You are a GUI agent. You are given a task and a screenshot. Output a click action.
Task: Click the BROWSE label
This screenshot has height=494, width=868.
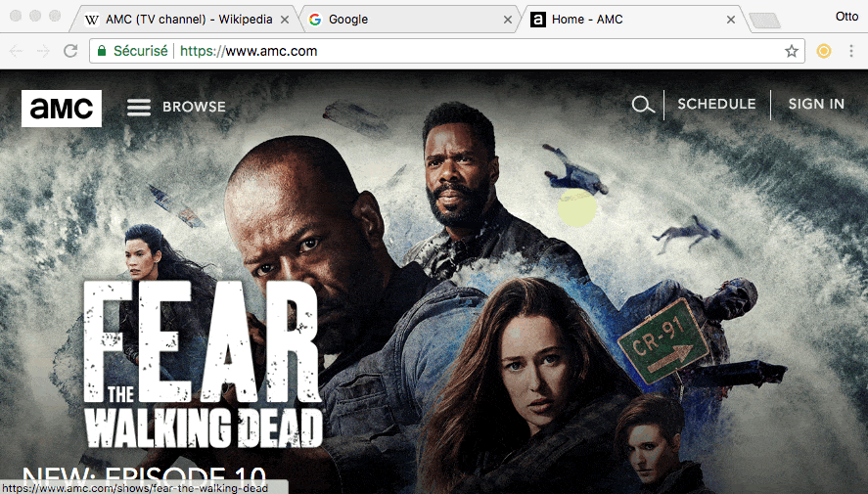tap(195, 107)
